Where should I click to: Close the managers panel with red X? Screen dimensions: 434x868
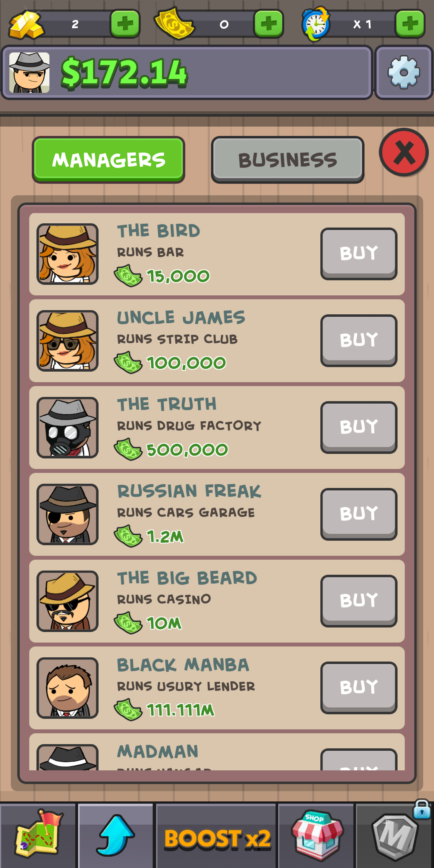tap(404, 152)
